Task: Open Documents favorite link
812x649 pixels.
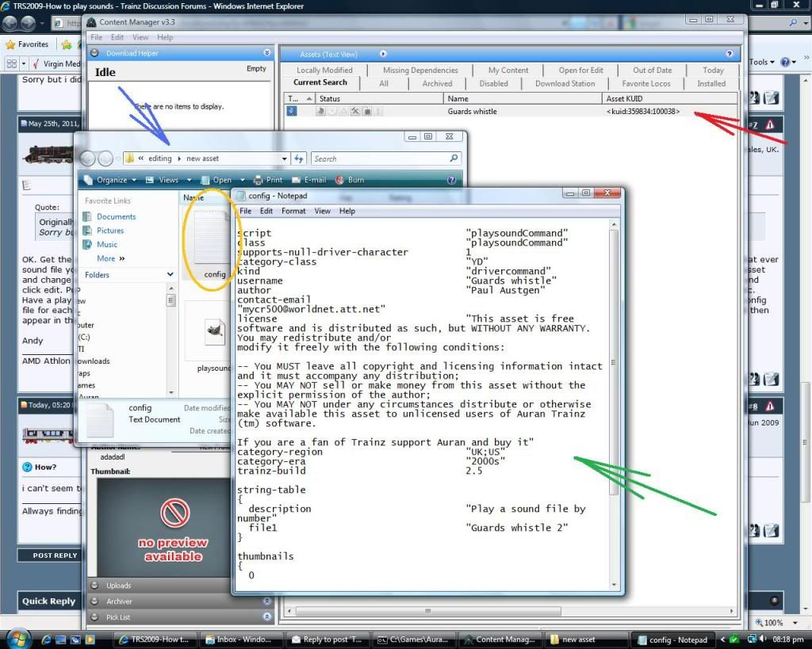Action: (116, 217)
